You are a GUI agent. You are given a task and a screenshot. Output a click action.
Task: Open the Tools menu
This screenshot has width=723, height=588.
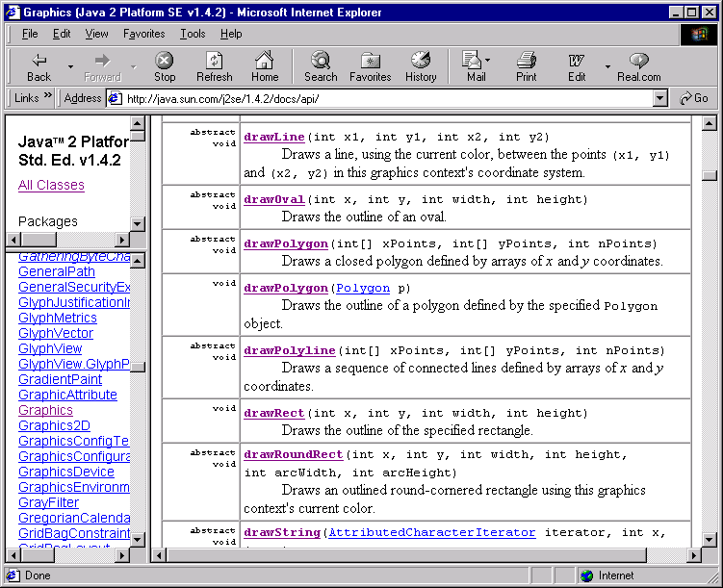pos(193,34)
